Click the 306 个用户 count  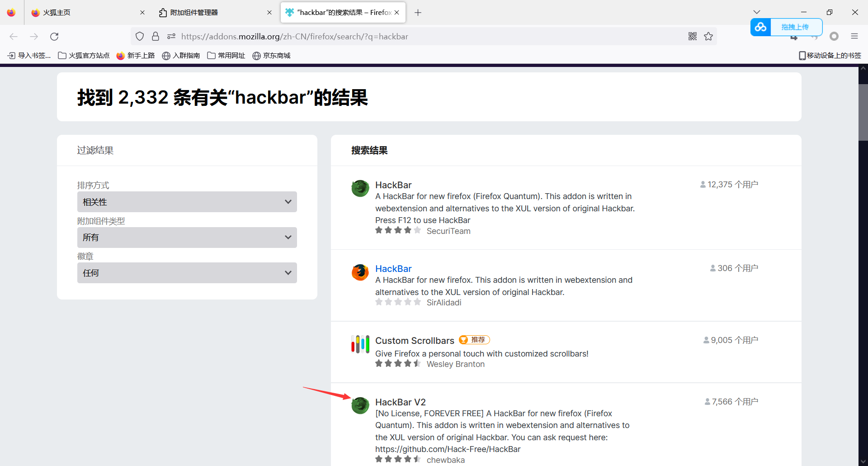pos(734,268)
